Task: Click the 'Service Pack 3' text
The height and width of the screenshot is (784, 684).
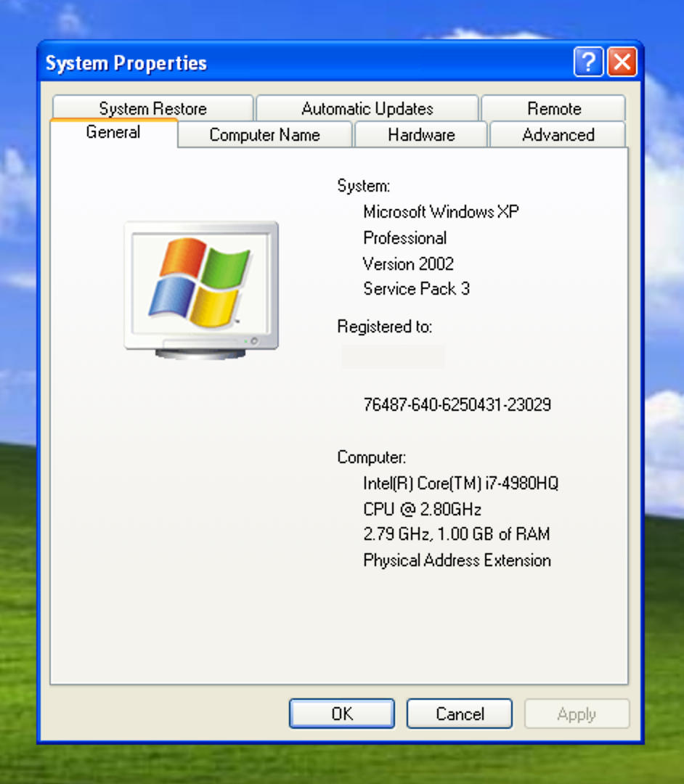Action: tap(417, 288)
